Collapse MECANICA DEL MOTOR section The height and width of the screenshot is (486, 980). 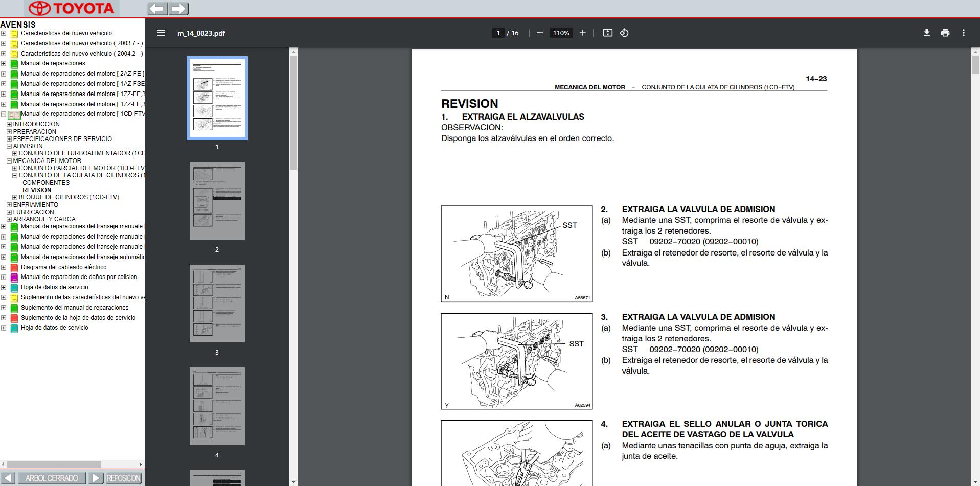coord(9,160)
